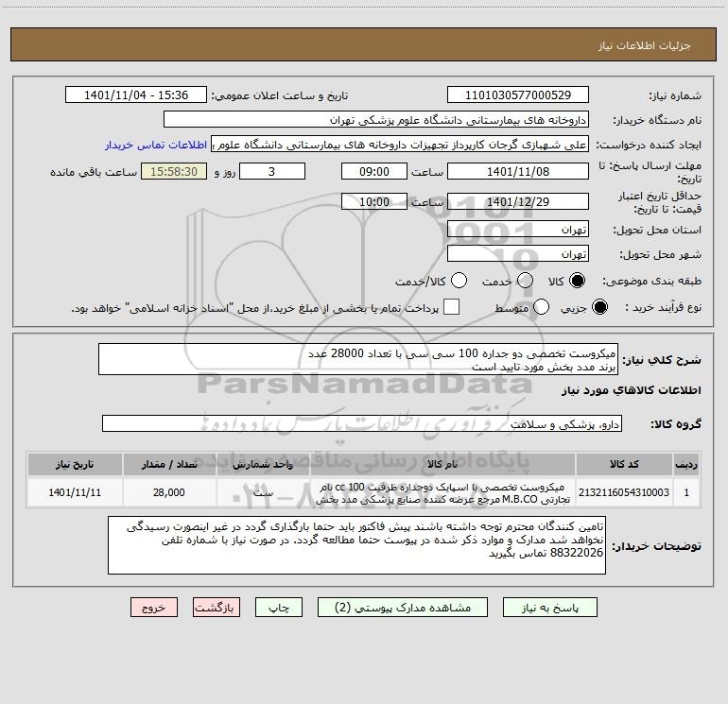
Task: Click the delivery province field تهران
Action: tap(518, 230)
